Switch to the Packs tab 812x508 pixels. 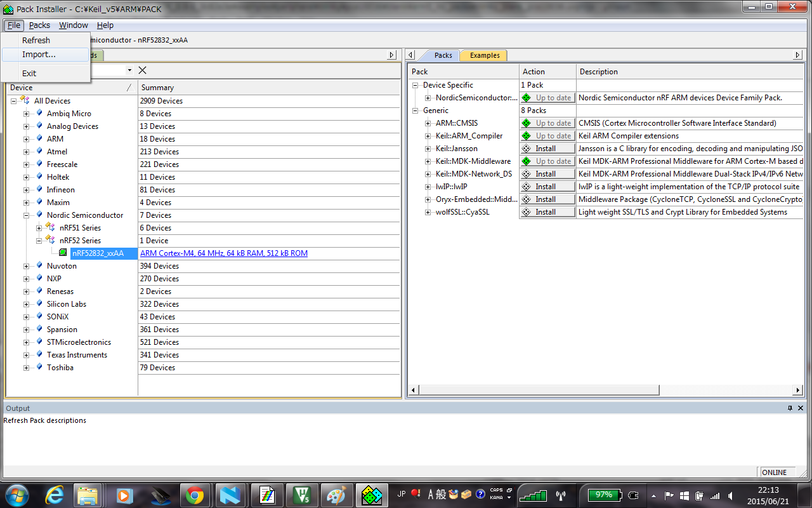(x=443, y=55)
